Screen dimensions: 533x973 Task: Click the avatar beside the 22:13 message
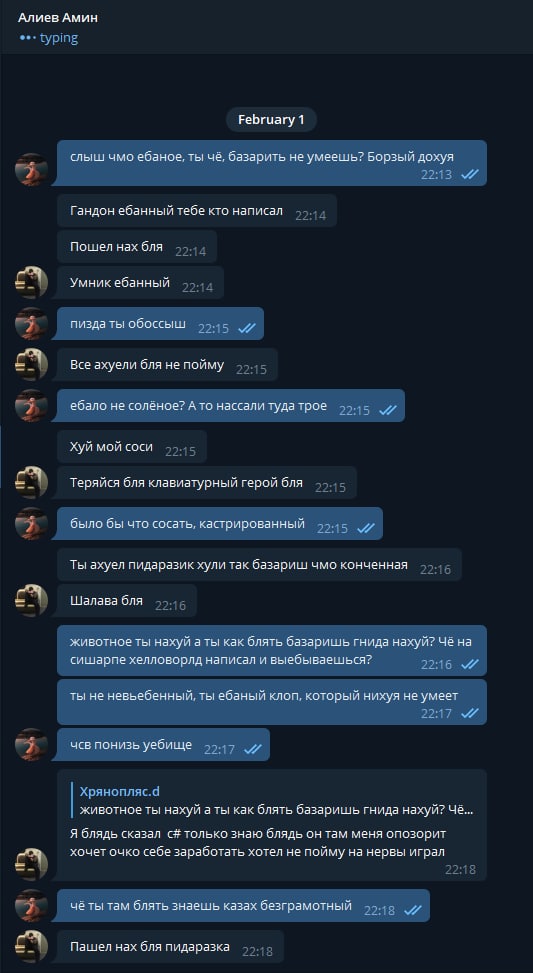pyautogui.click(x=31, y=169)
